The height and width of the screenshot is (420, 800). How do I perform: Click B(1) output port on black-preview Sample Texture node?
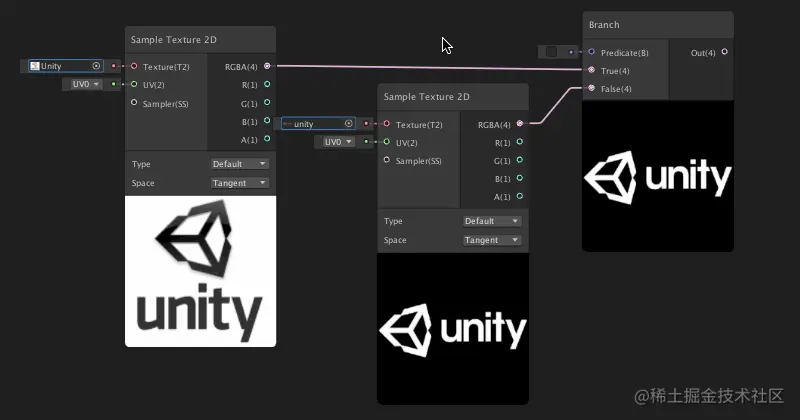pyautogui.click(x=519, y=178)
